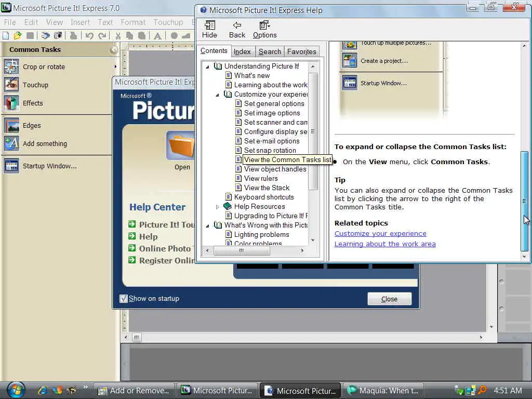Click the Online Photo link in Help Center
Screen dimensions: 532x399
(x=166, y=249)
